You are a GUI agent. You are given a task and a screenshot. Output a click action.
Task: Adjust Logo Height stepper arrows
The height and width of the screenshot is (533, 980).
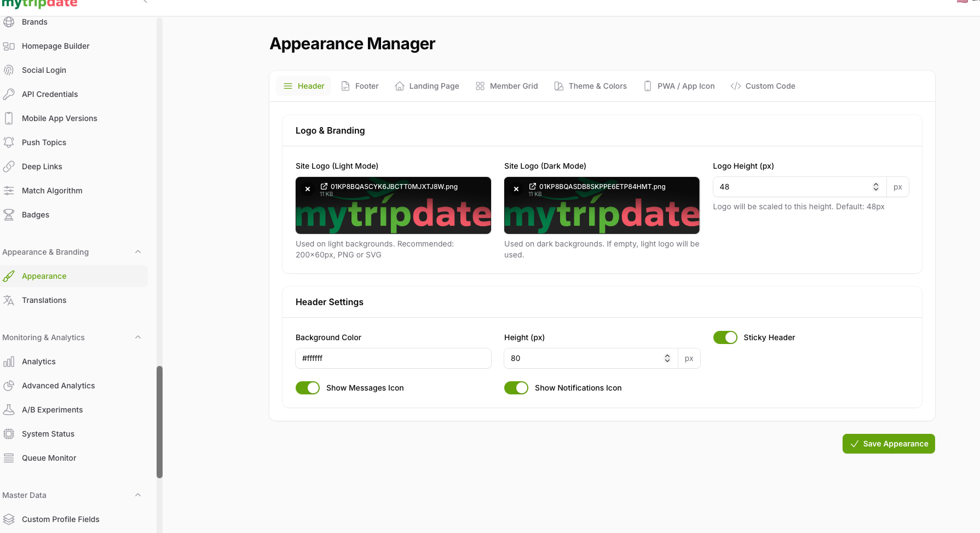[x=876, y=187]
